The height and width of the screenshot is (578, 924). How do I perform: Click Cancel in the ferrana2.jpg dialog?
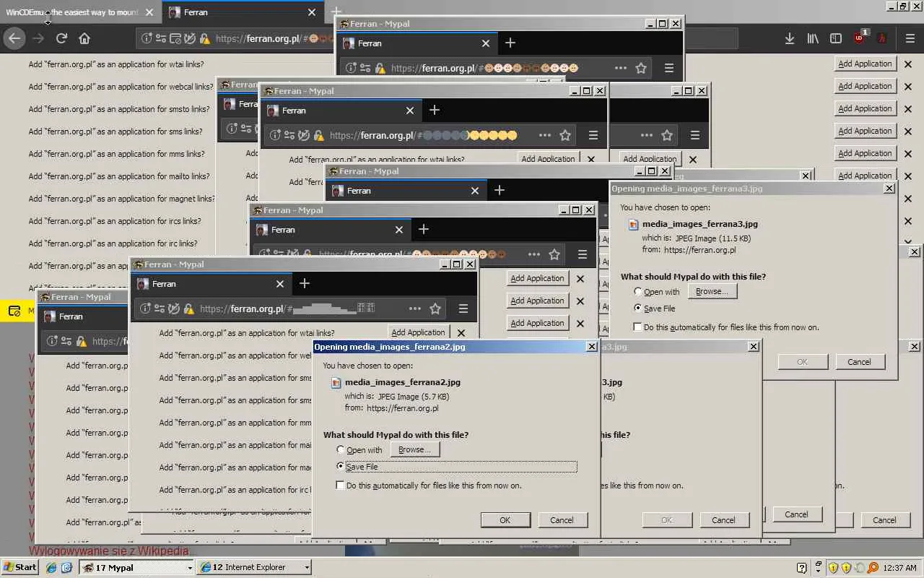click(x=562, y=520)
